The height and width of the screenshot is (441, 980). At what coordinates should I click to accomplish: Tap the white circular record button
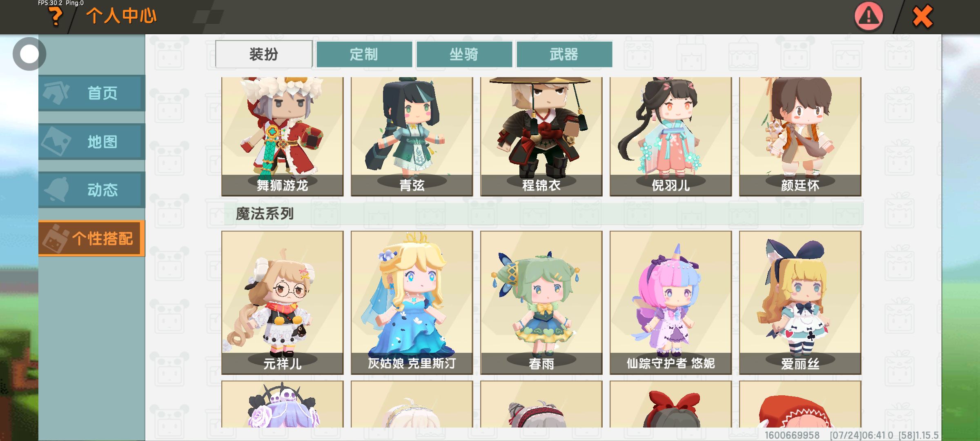tap(29, 54)
